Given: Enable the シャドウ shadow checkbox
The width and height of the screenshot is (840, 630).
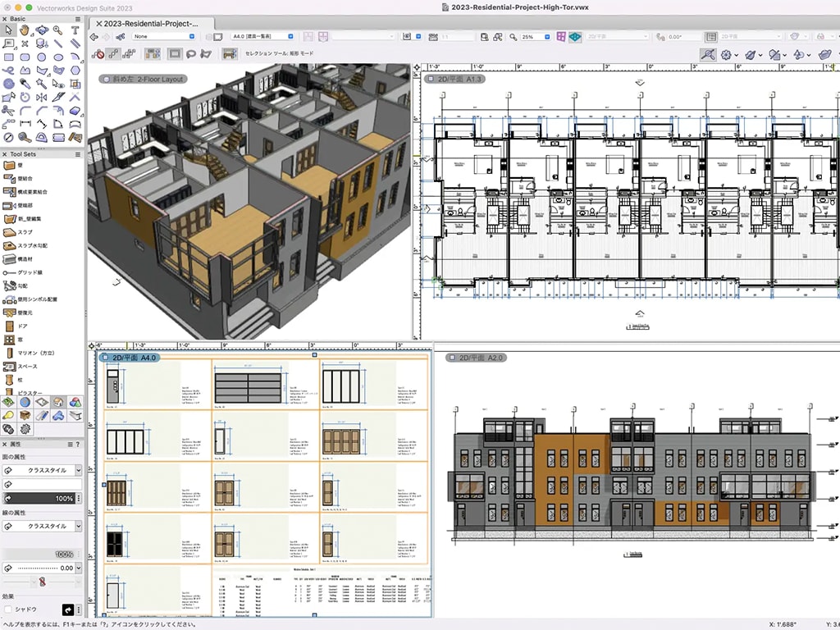Looking at the screenshot, I should tap(8, 609).
